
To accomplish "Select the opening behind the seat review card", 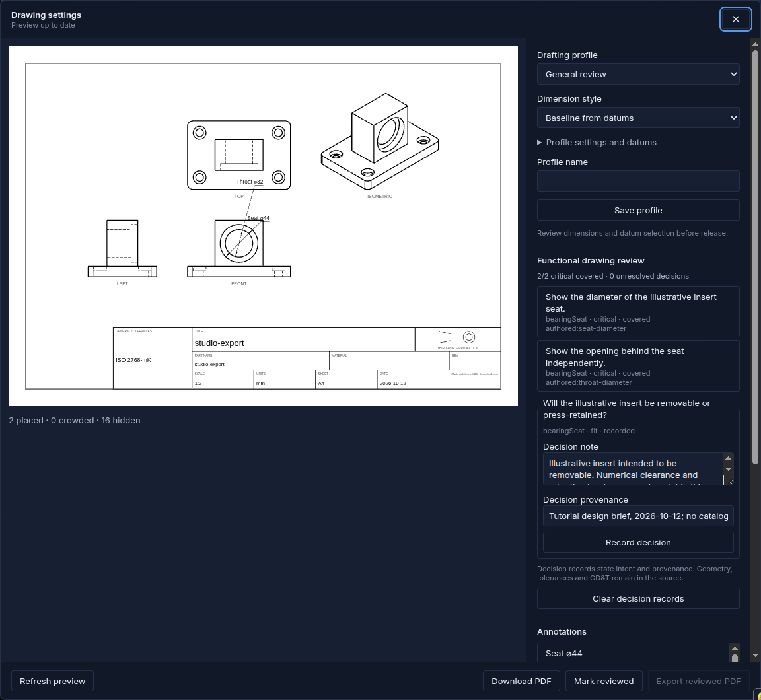I will (637, 366).
